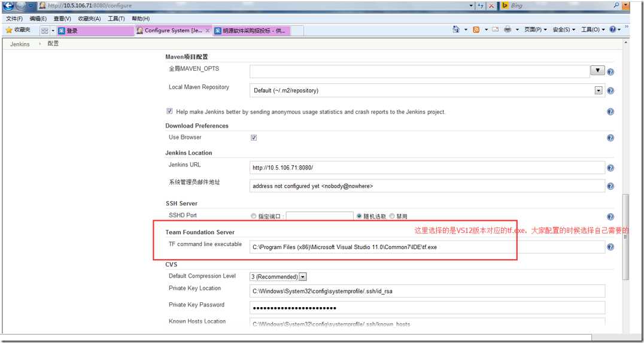Click the 系统管理员邮件地址 input field
This screenshot has width=644, height=343.
pos(427,186)
